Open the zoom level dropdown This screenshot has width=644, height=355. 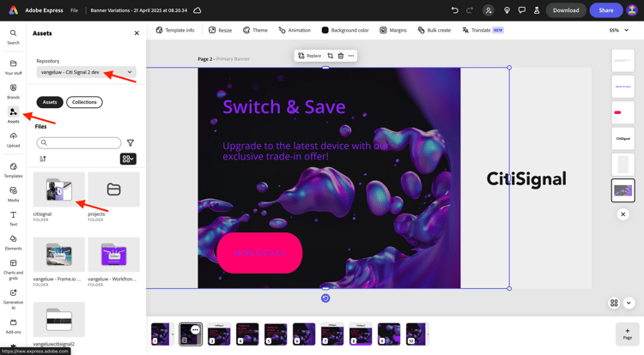(x=619, y=30)
